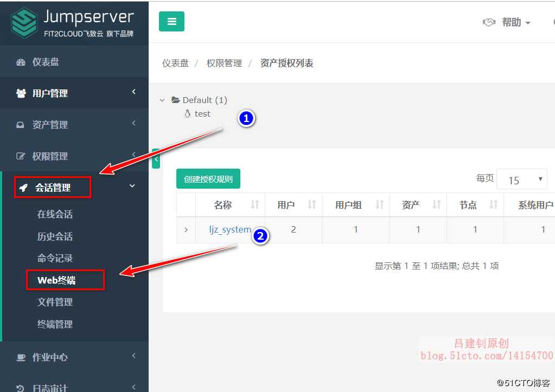
Task: Collapse the tree panel with green arrow handle
Action: pos(156,159)
